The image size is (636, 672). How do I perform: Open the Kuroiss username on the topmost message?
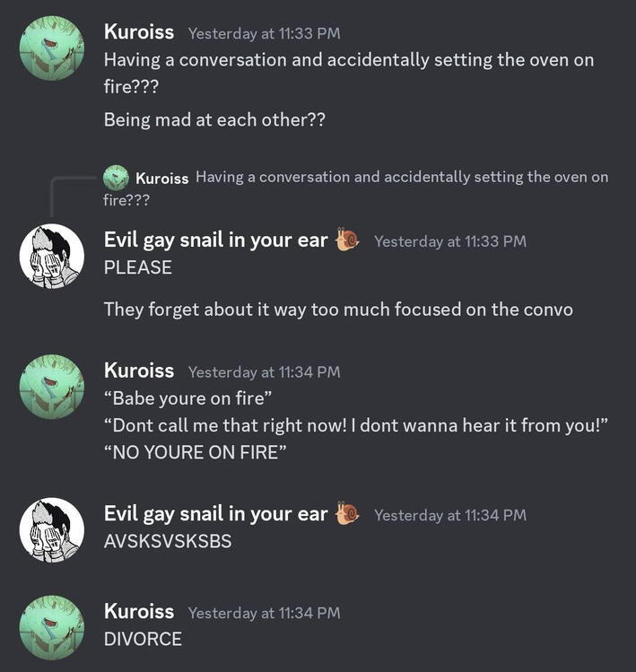139,32
